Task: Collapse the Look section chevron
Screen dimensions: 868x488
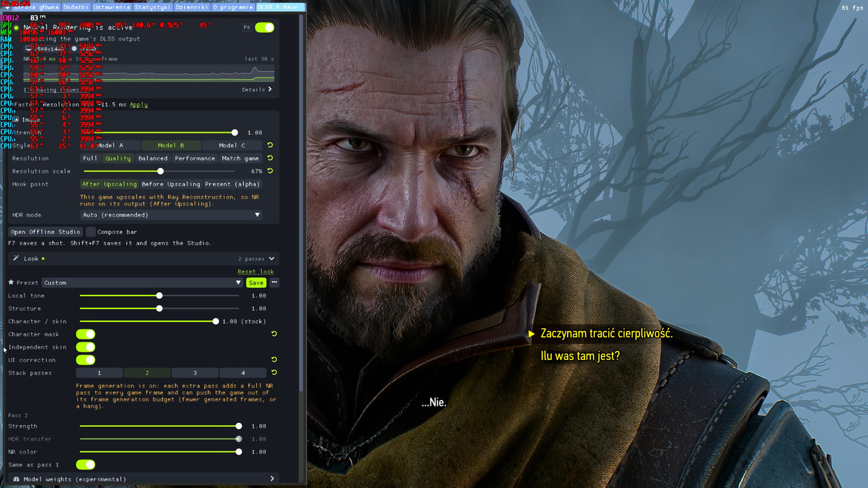Action: click(x=271, y=258)
